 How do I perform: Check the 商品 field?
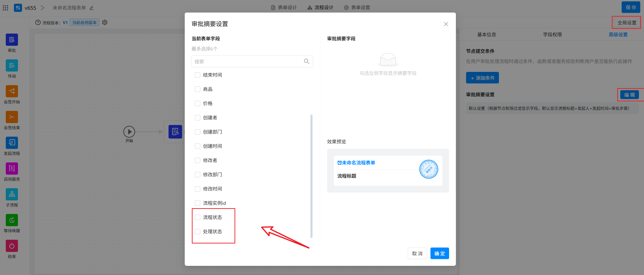pyautogui.click(x=198, y=89)
